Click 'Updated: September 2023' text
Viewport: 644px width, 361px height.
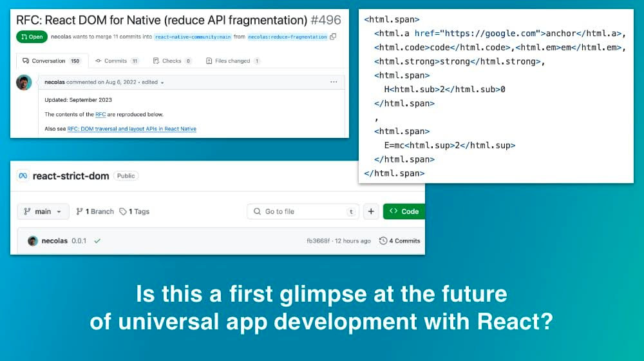tap(78, 100)
